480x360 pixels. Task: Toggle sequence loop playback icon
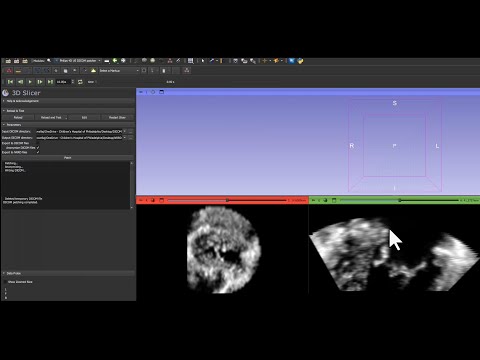80,82
